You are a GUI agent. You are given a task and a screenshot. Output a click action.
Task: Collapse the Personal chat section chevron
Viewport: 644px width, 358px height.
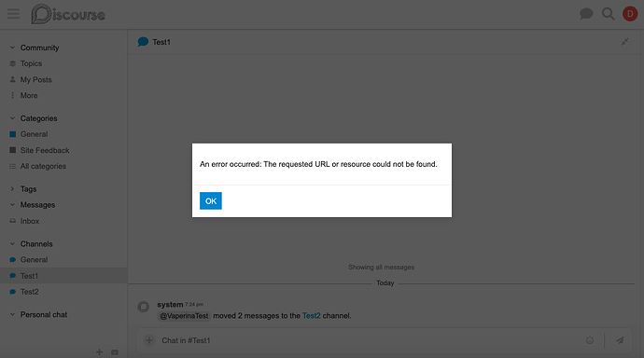click(12, 314)
